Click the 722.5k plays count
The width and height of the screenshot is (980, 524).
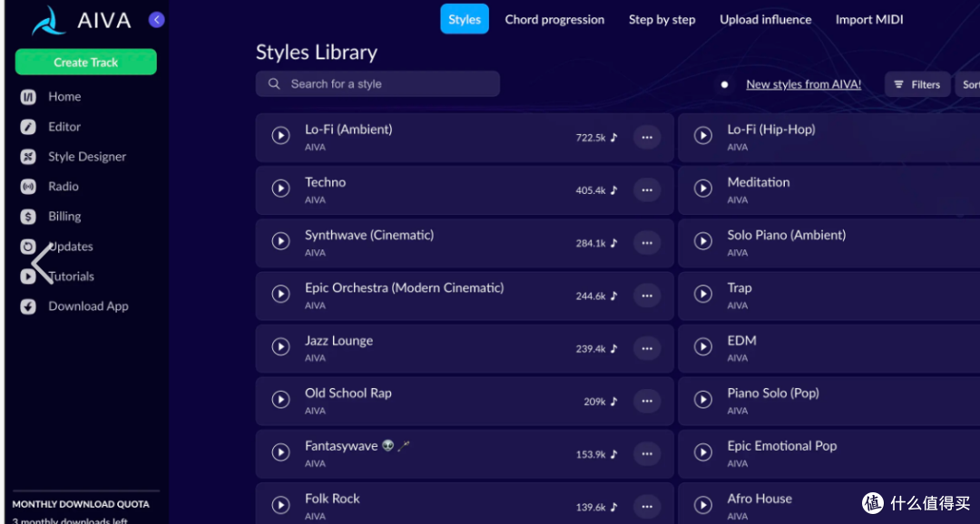pos(591,138)
